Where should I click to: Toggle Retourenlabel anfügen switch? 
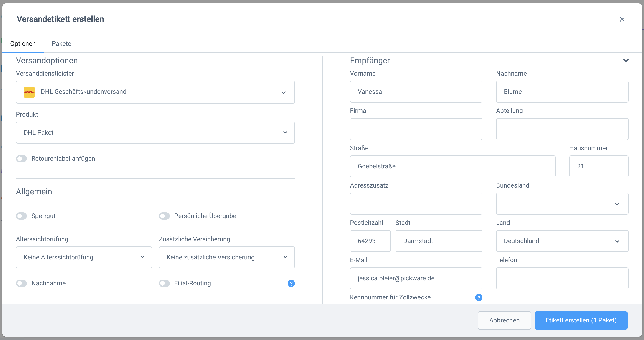[x=21, y=158]
